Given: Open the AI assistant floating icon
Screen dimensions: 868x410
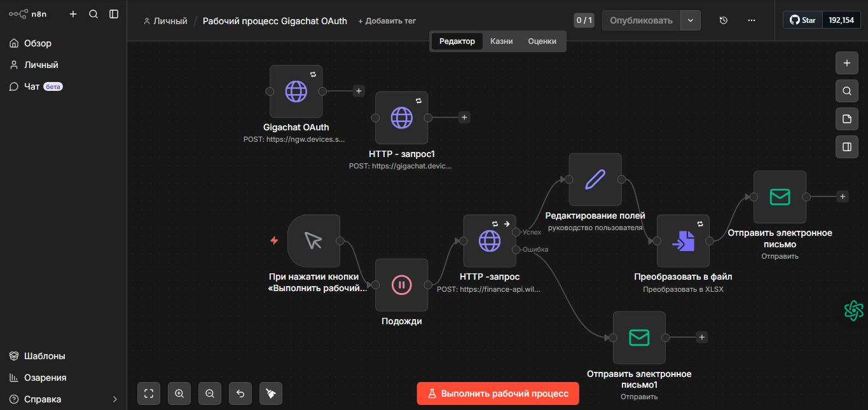Looking at the screenshot, I should click(x=854, y=310).
